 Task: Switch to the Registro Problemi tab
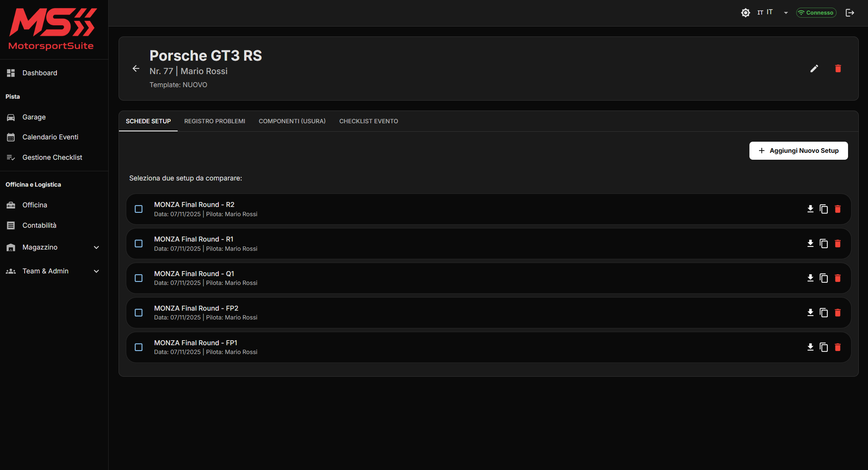pyautogui.click(x=215, y=121)
